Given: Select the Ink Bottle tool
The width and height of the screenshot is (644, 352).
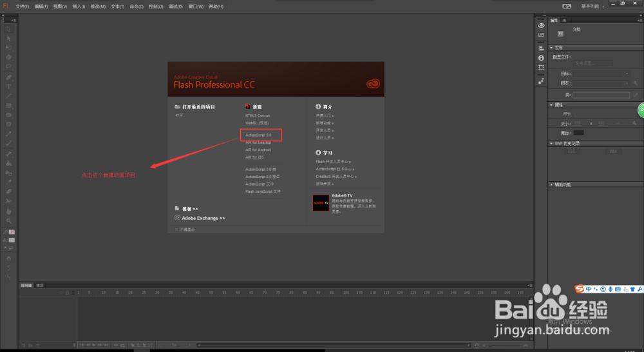Looking at the screenshot, I should click(x=8, y=173).
